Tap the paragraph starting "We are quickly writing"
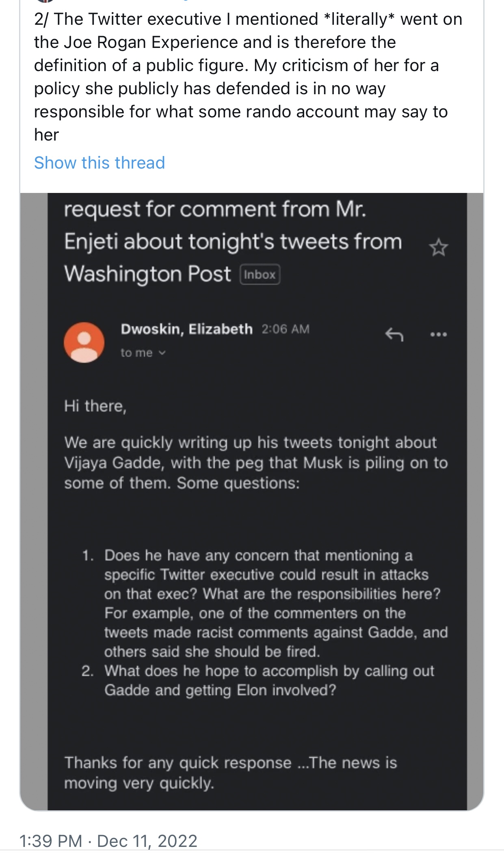This screenshot has width=504, height=853. click(x=256, y=463)
